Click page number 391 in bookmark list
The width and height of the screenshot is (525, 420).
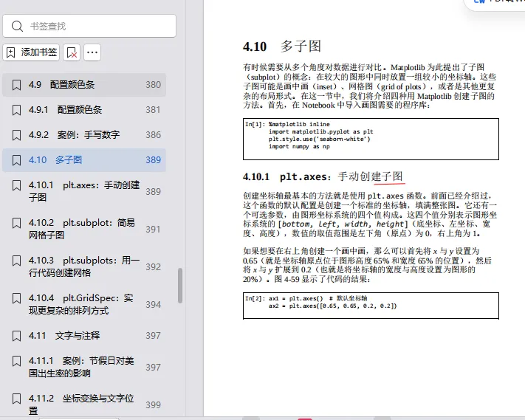[154, 230]
